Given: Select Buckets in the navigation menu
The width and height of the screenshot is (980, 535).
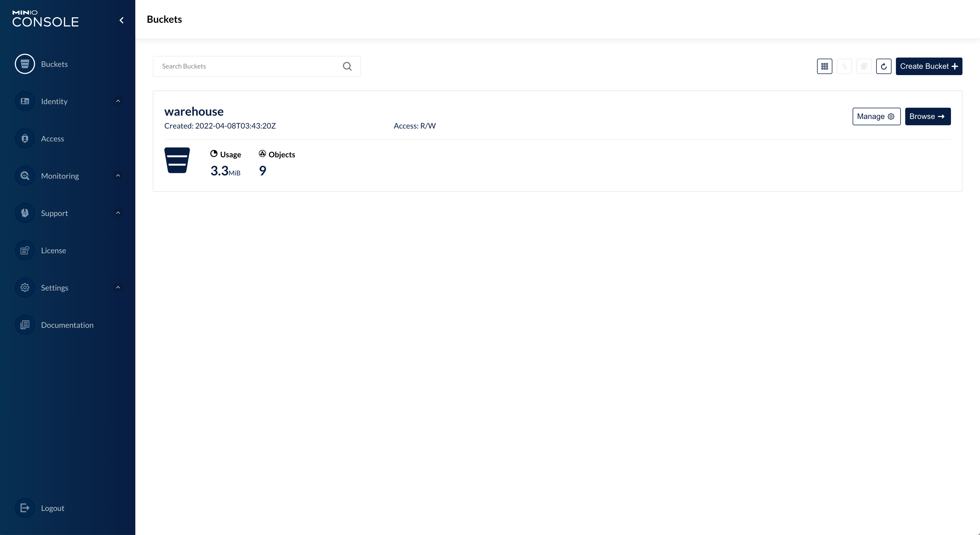Looking at the screenshot, I should tap(54, 64).
